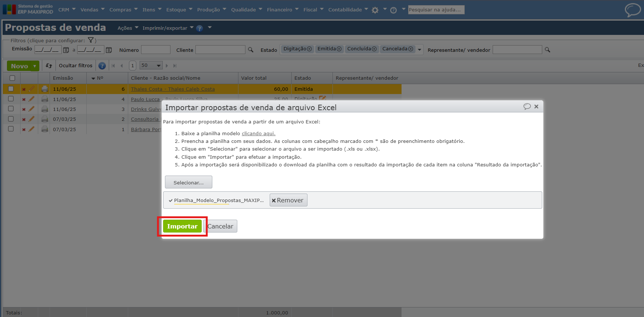Delete proposal number 2 row
Screen dimensions: 644x317
pos(24,119)
